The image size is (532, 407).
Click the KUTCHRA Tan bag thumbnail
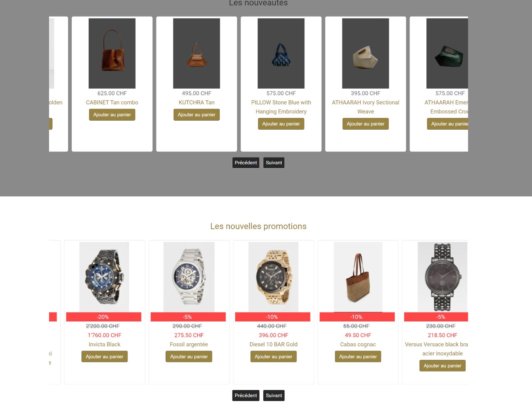point(197,54)
